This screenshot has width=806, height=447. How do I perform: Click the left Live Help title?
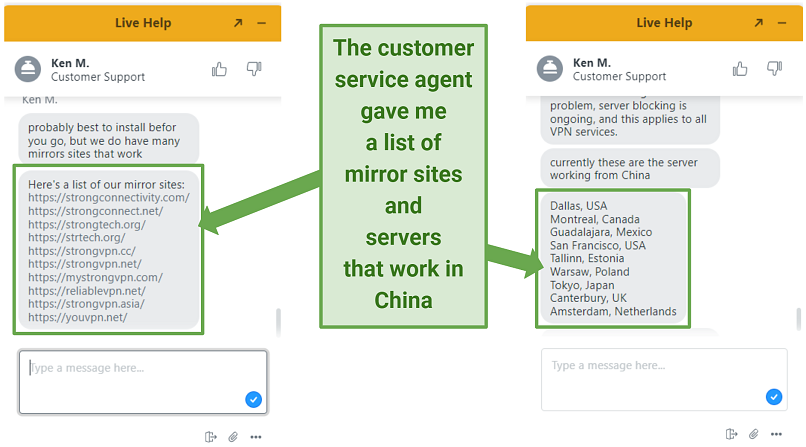[x=143, y=23]
